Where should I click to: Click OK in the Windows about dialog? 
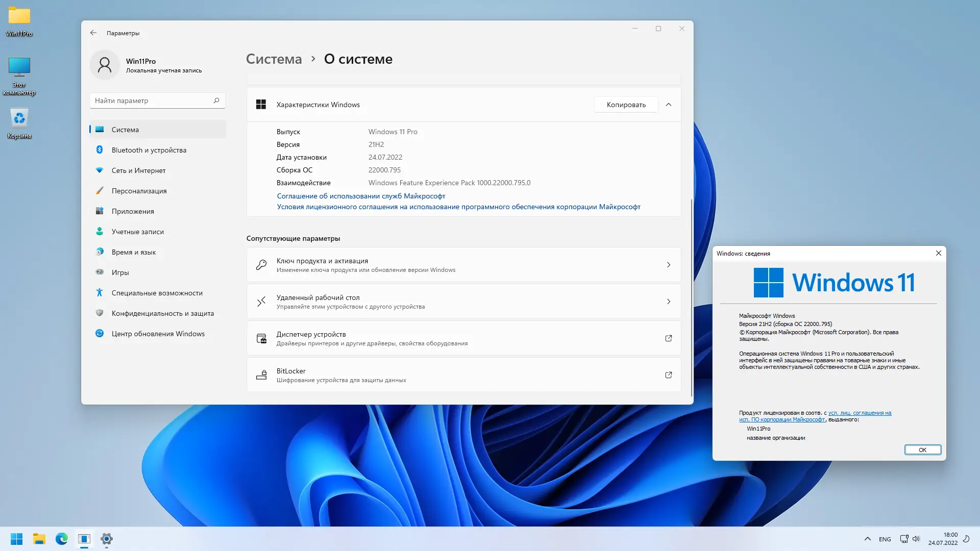pyautogui.click(x=922, y=449)
